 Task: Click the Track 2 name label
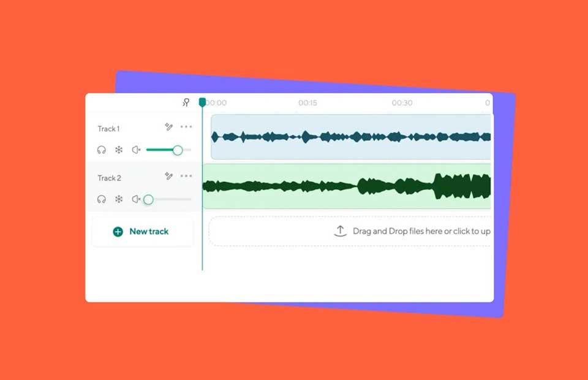[110, 178]
